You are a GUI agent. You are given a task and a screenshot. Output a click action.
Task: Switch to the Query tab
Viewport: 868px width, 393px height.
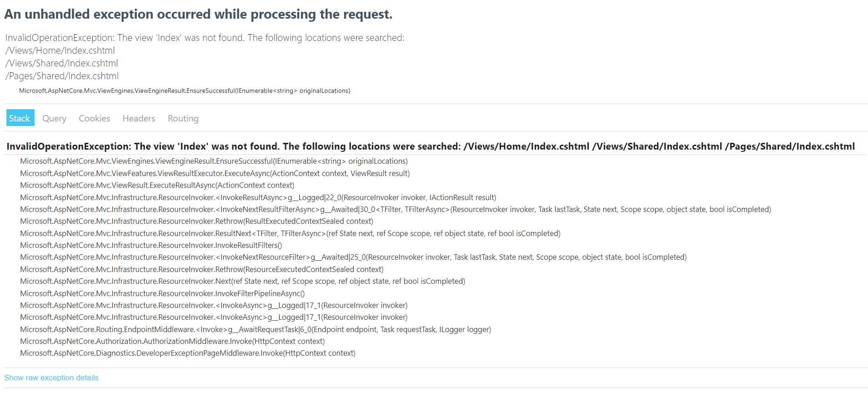pyautogui.click(x=54, y=118)
